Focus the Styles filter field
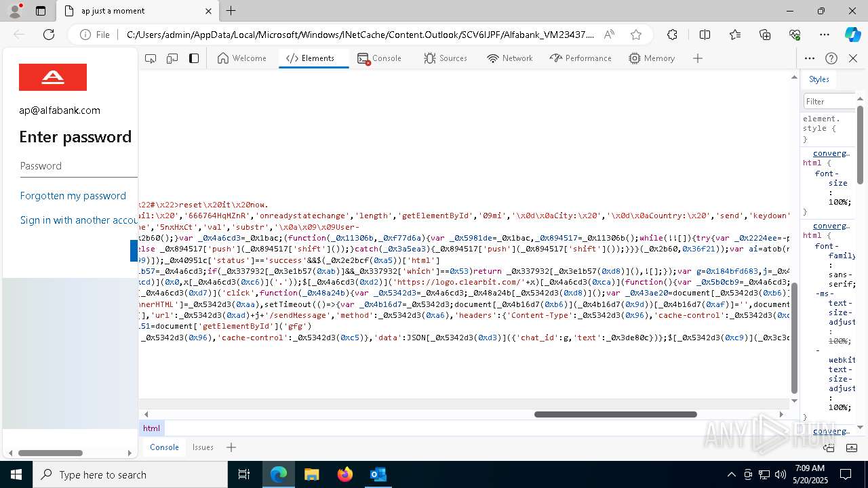 [830, 101]
